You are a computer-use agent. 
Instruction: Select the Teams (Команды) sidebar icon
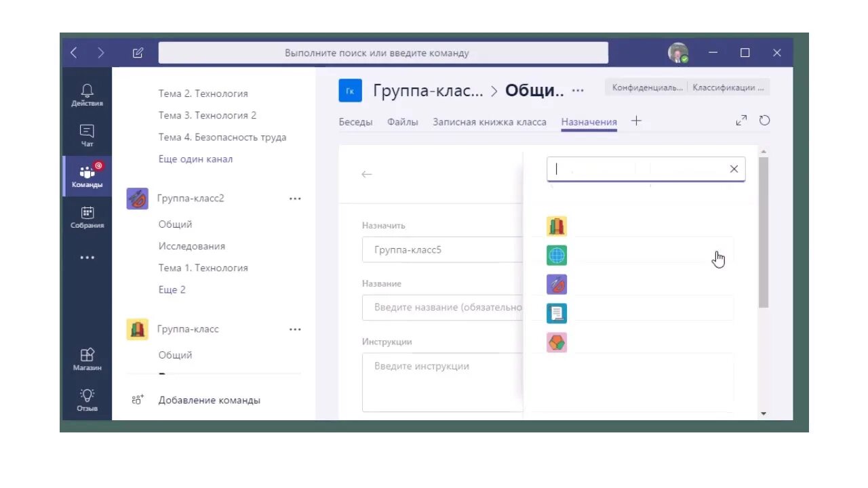(87, 176)
